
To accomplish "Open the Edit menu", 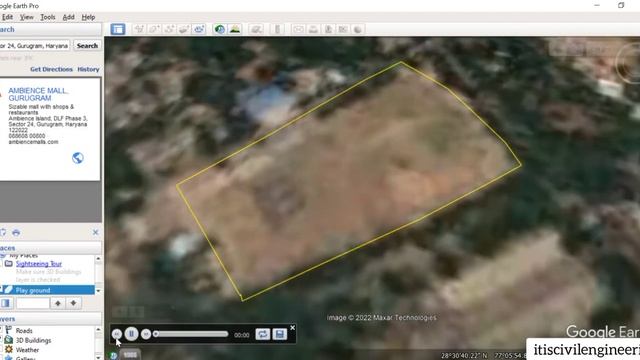I will (x=7, y=17).
